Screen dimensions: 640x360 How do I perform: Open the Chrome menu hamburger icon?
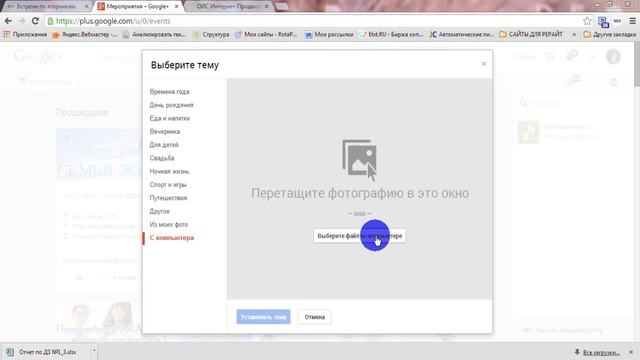tap(632, 21)
